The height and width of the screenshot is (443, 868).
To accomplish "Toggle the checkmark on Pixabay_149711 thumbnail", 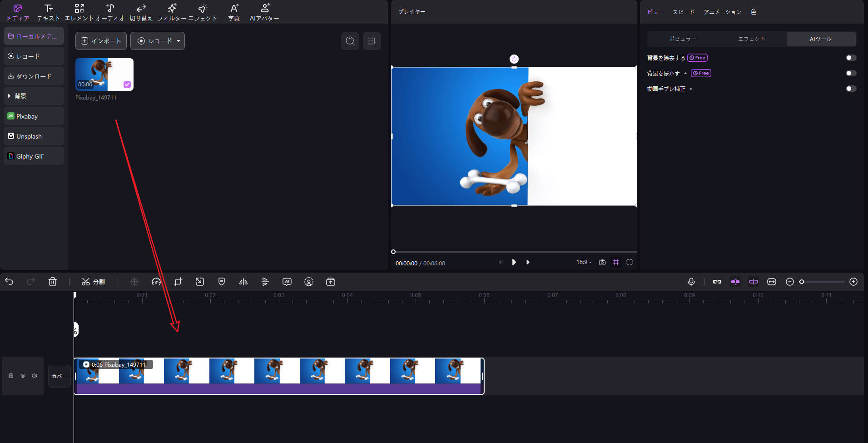I will pyautogui.click(x=127, y=85).
